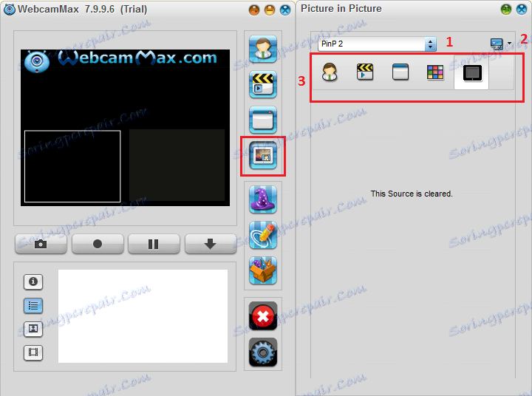Click the yellow middle title bar button of WebcamMax
This screenshot has height=396, width=532.
click(x=270, y=10)
